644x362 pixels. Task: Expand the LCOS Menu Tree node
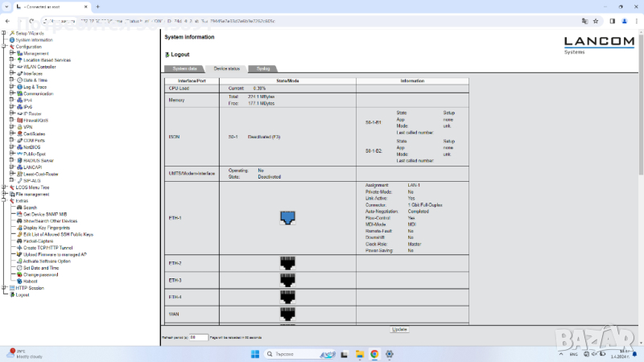click(x=4, y=187)
